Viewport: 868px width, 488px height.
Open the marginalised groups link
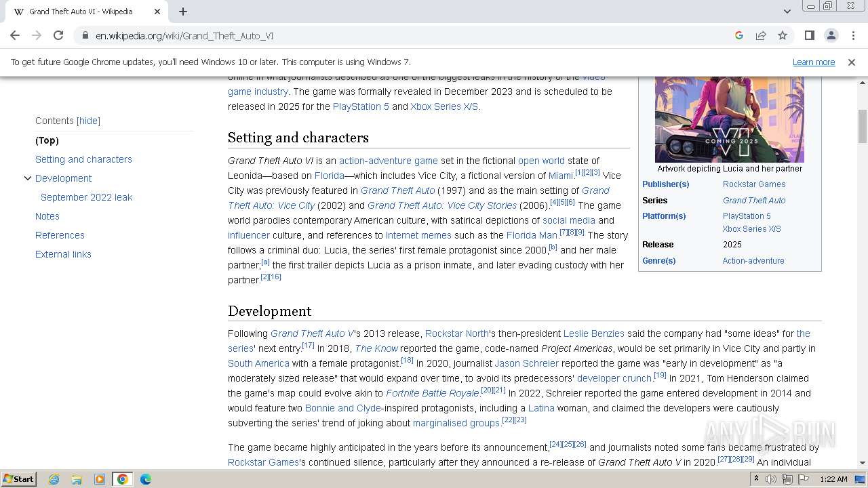[456, 423]
